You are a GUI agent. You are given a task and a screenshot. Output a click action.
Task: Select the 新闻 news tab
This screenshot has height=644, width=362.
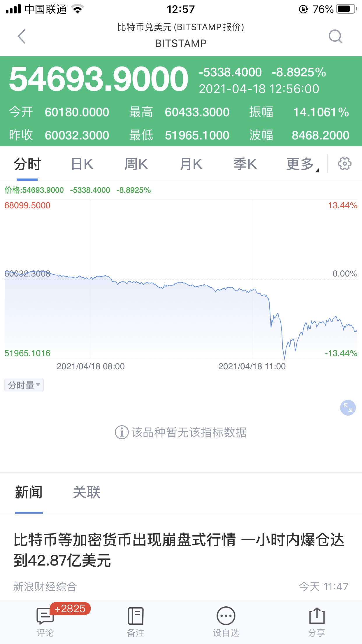[29, 492]
